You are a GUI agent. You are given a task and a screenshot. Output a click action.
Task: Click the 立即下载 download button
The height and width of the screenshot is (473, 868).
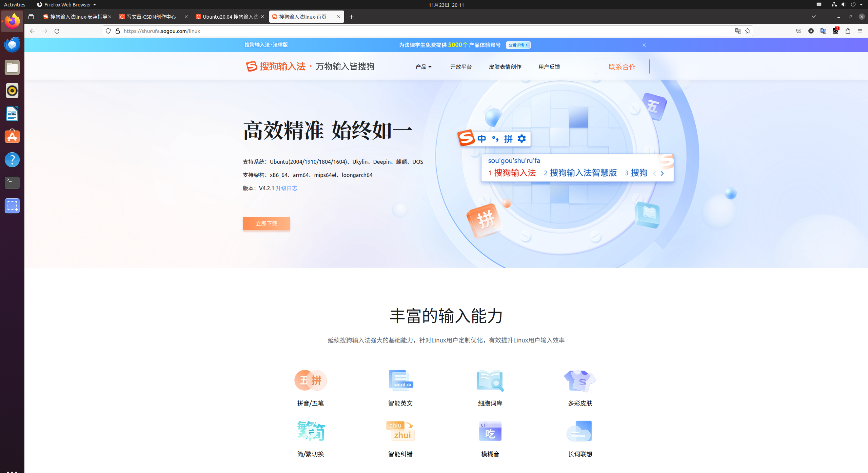266,223
